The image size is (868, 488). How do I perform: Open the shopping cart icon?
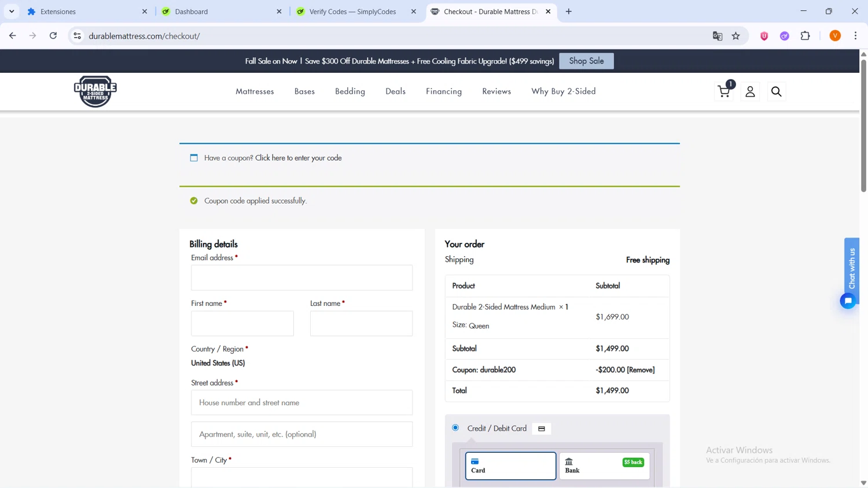tap(724, 91)
